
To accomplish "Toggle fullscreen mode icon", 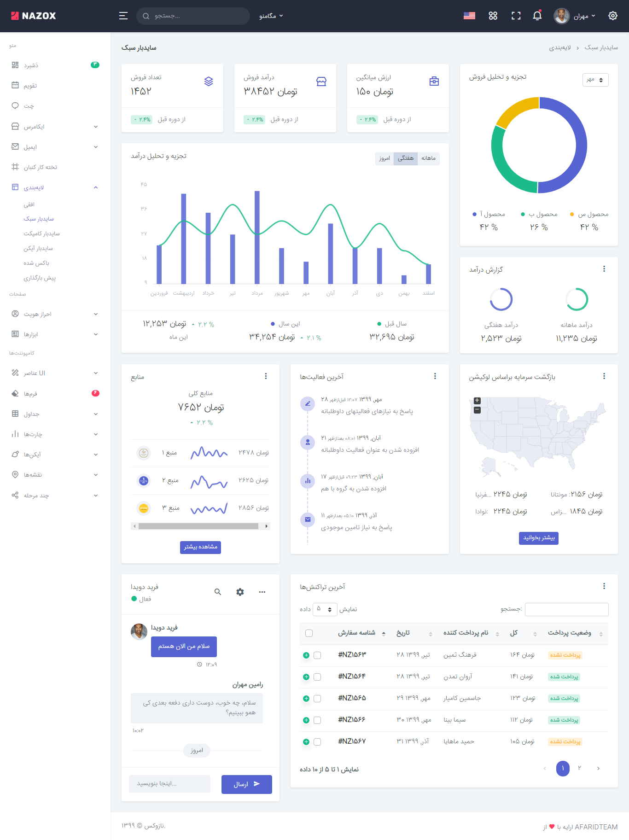I will tap(516, 16).
